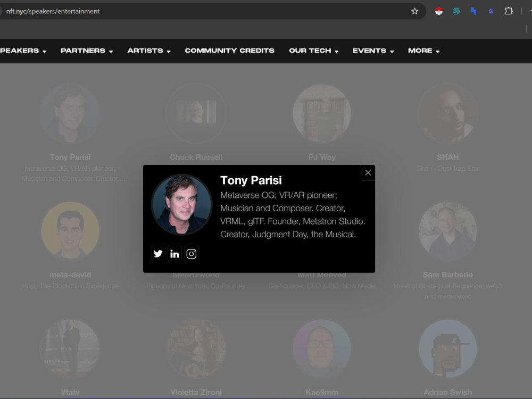Select SHAH's speaker photo
Screen dimensions: 532x399
point(448,113)
